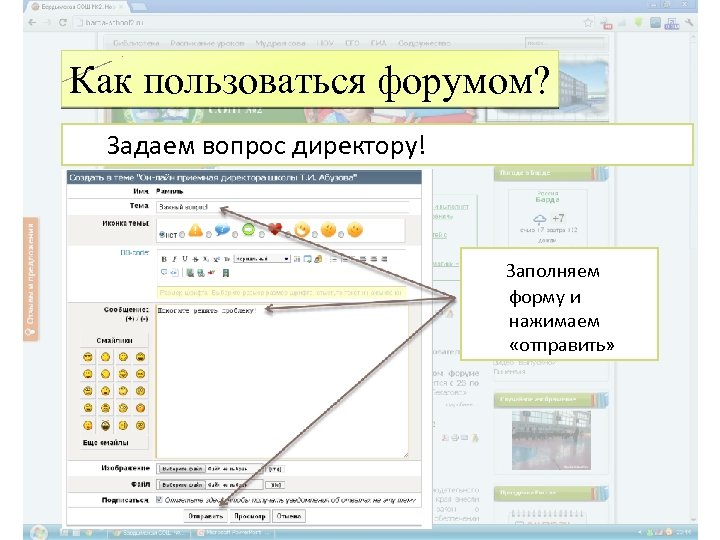
Task: Open the 'Библиотека' menu item
Action: (x=136, y=43)
